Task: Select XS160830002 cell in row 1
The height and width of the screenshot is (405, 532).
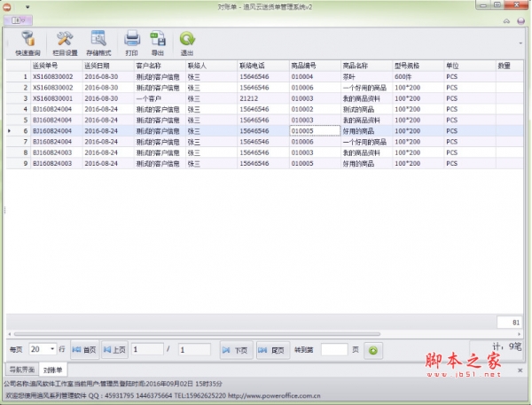Action: coord(57,77)
